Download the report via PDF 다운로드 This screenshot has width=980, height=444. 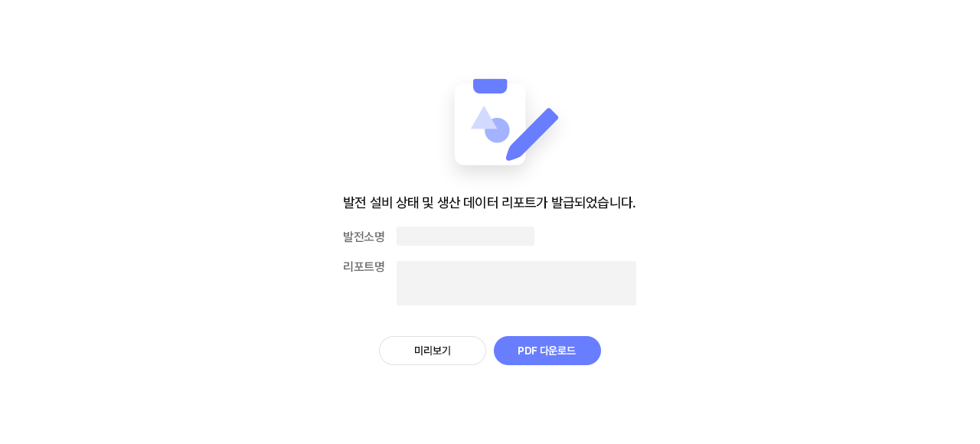pyautogui.click(x=547, y=351)
